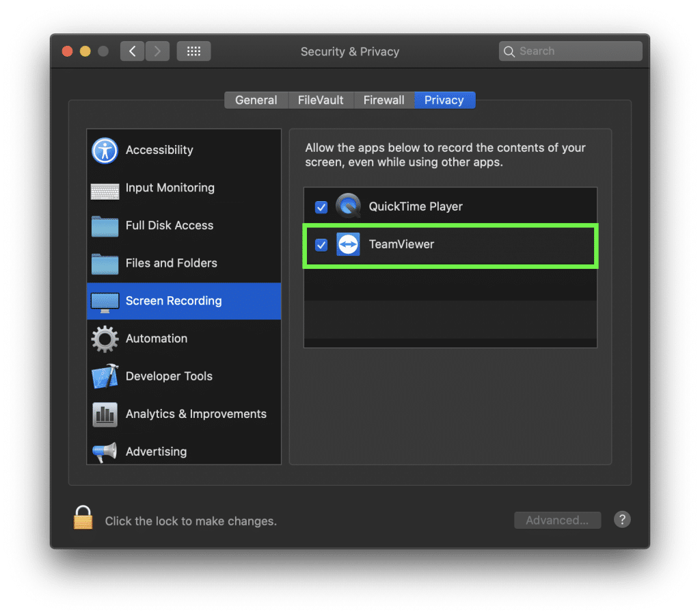Click the Search input field
Image resolution: width=700 pixels, height=615 pixels.
[571, 51]
